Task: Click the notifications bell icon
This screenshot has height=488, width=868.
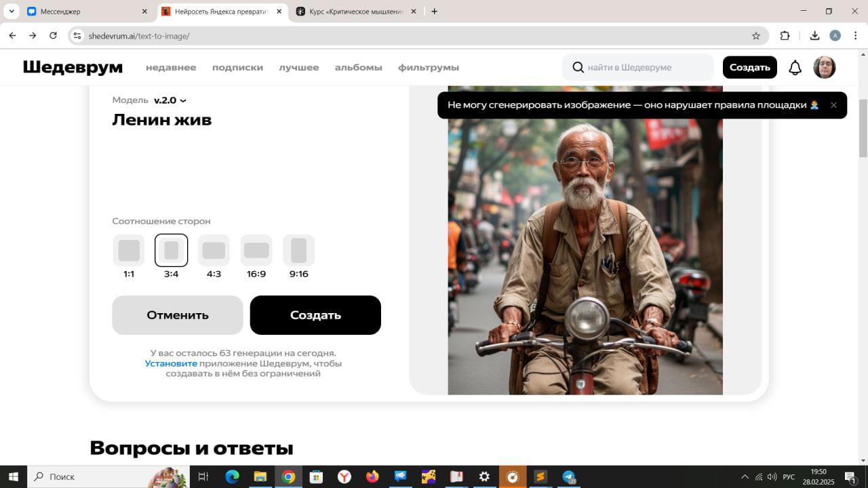Action: click(x=795, y=68)
